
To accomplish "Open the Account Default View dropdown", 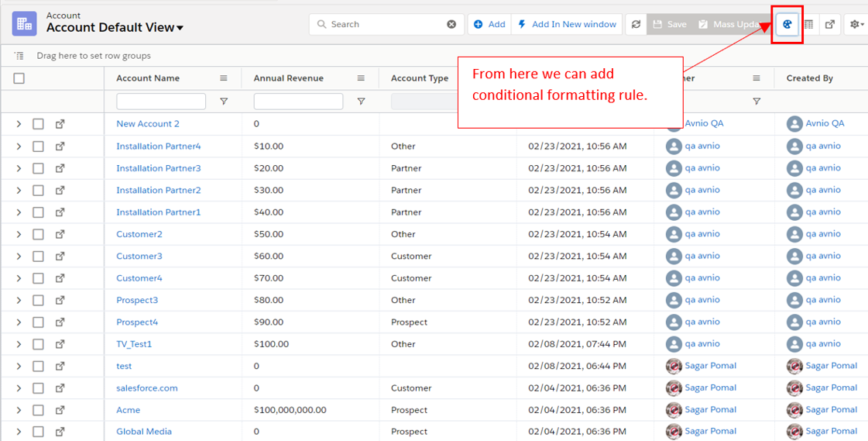I will click(x=180, y=29).
